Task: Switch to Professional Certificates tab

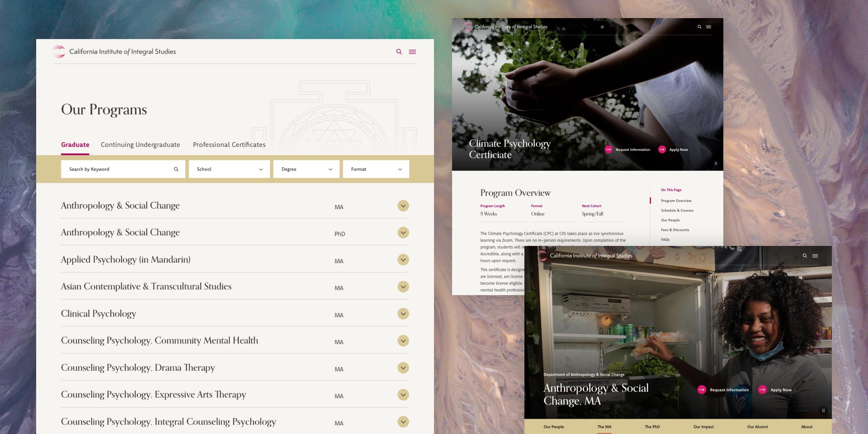Action: 229,145
